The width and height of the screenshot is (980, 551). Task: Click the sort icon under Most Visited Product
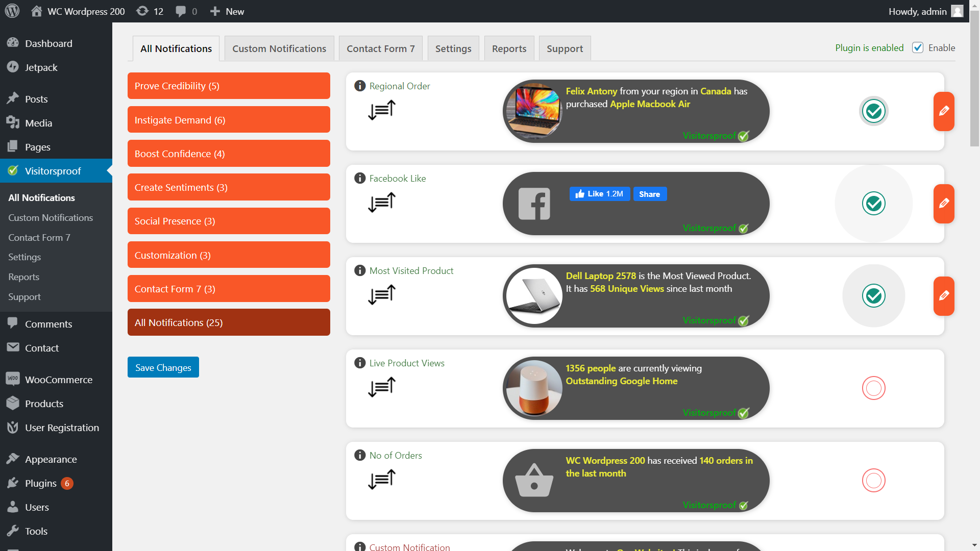click(382, 294)
